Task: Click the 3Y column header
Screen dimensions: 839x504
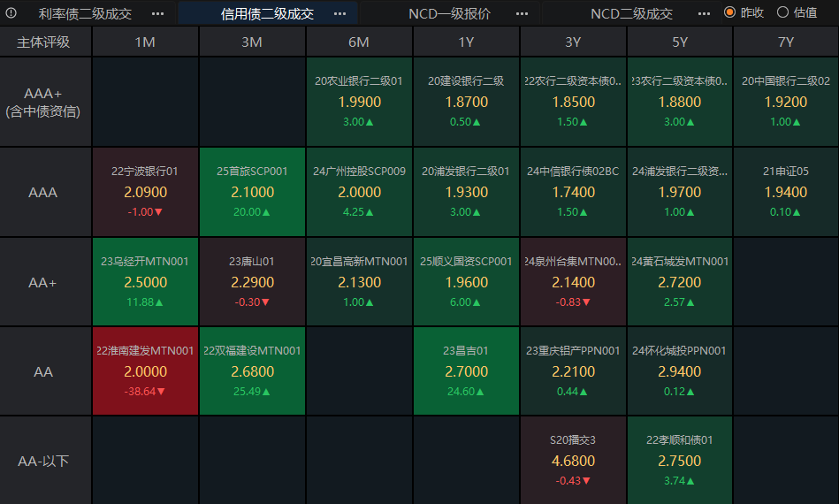Action: (x=573, y=42)
